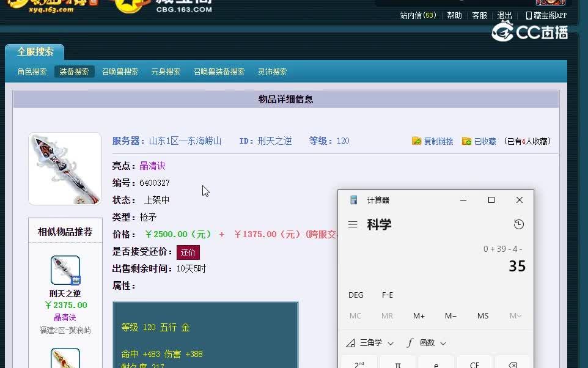The height and width of the screenshot is (368, 588).
Task: Open the calculator history icon
Action: click(x=518, y=224)
